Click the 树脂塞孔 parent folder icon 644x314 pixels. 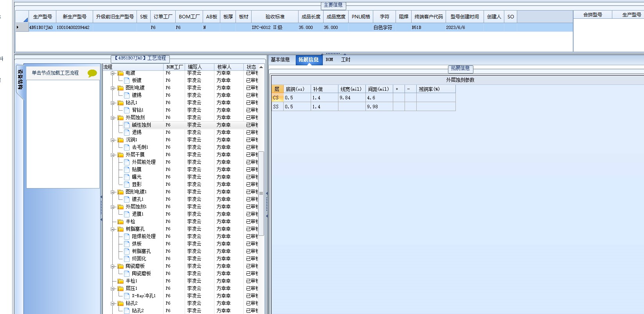(x=121, y=229)
